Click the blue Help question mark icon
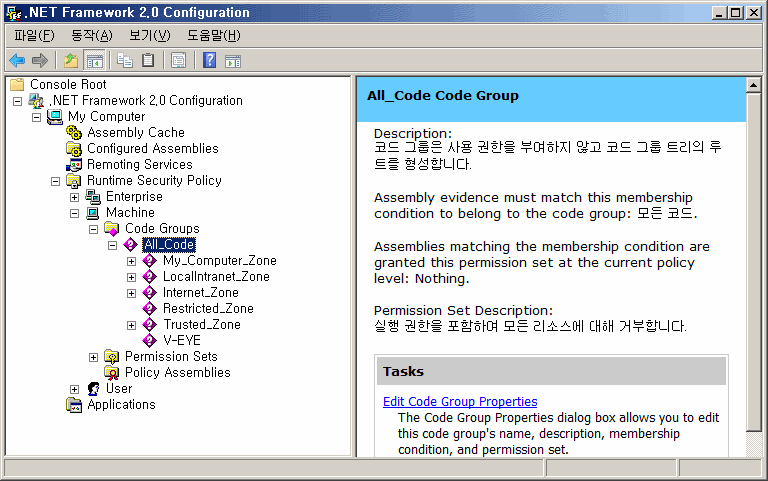The height and width of the screenshot is (481, 768). (210, 61)
